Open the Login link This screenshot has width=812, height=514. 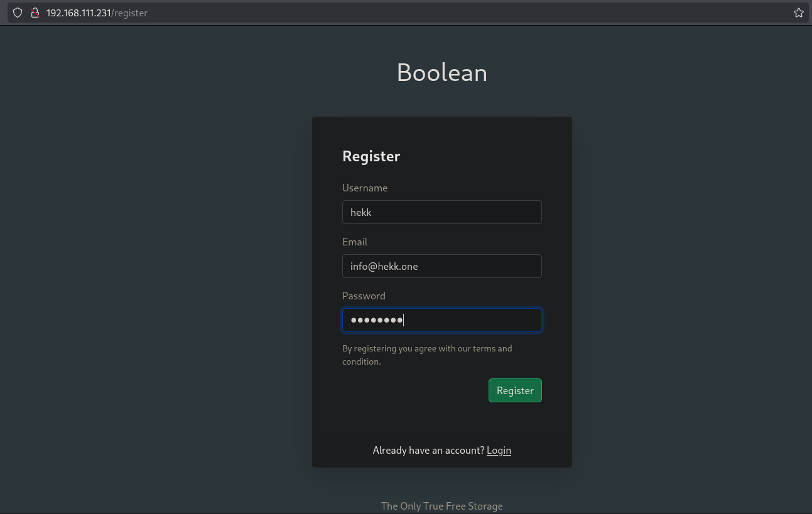pos(499,450)
